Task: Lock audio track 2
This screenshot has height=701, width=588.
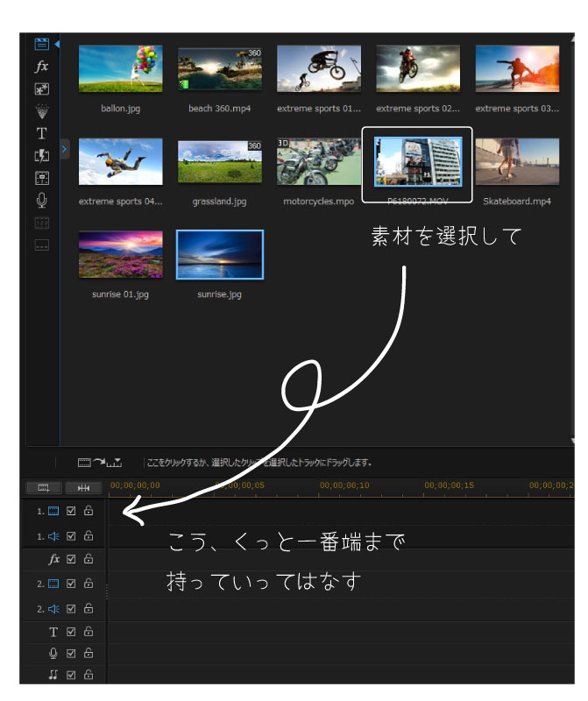Action: (89, 607)
